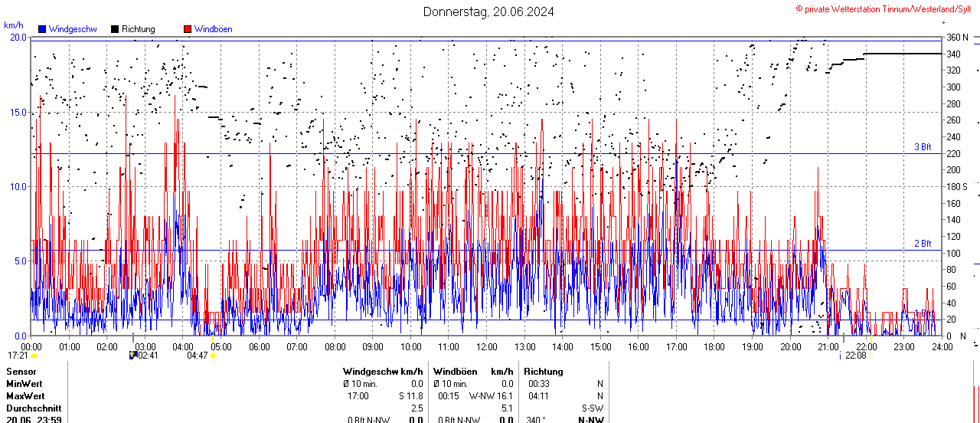This screenshot has width=980, height=423.
Task: Click the title Donnerstag, 20.06.2024
Action: [x=488, y=11]
